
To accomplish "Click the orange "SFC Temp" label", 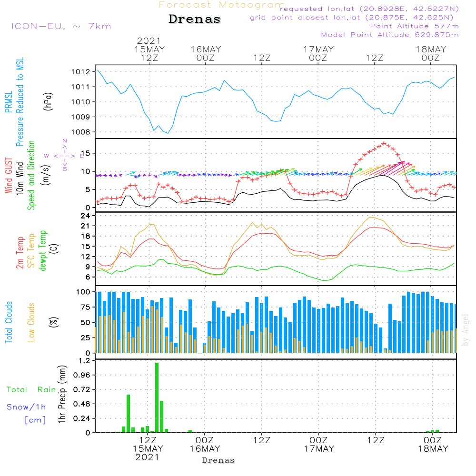I will pyautogui.click(x=31, y=251).
